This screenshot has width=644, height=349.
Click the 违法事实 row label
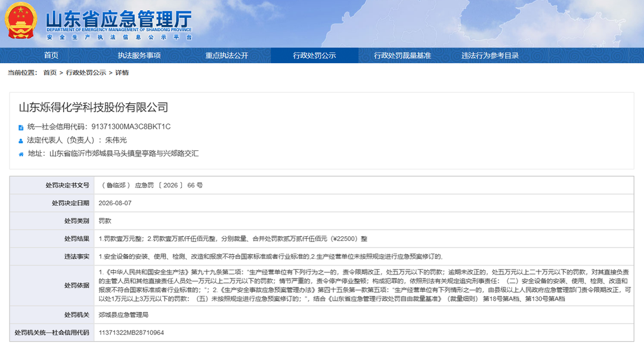(76, 257)
